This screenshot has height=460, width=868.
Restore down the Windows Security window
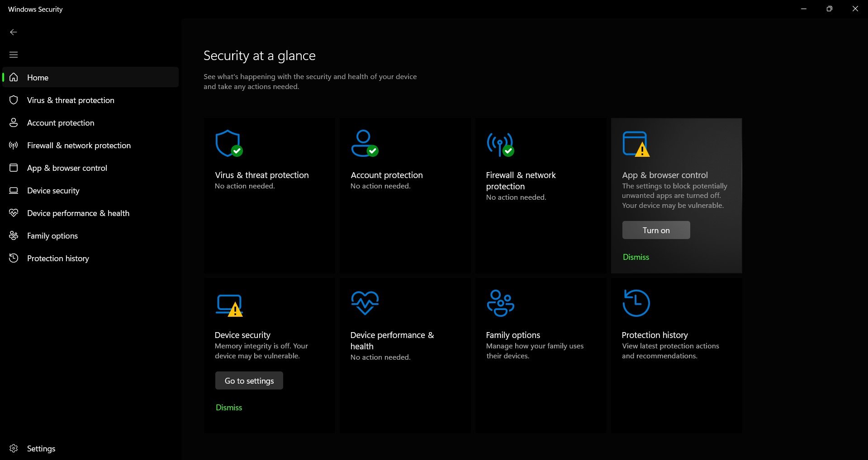[x=829, y=9]
